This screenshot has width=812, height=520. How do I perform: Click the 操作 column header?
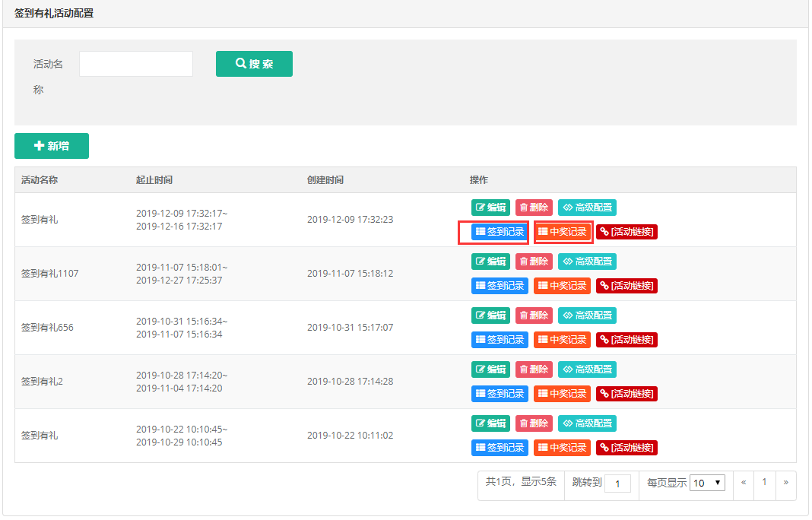pos(478,179)
